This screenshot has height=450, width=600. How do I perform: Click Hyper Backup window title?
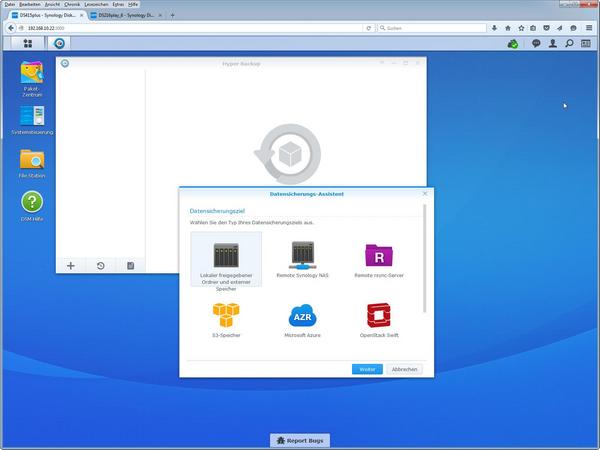point(241,64)
